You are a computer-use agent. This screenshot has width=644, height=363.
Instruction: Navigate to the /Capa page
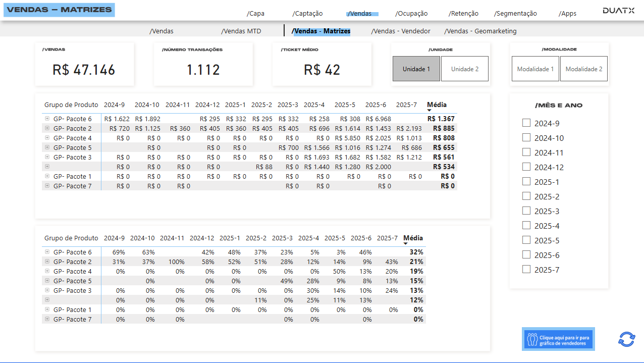(x=256, y=13)
